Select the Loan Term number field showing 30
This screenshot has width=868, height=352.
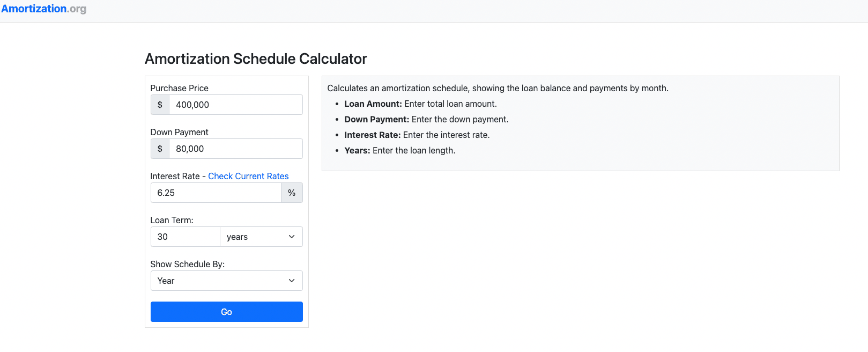(186, 237)
